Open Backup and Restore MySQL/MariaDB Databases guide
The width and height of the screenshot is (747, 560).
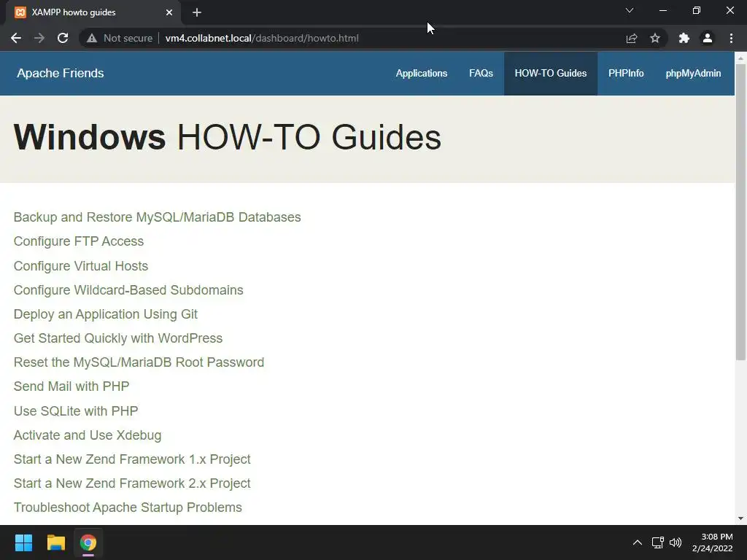(x=158, y=217)
